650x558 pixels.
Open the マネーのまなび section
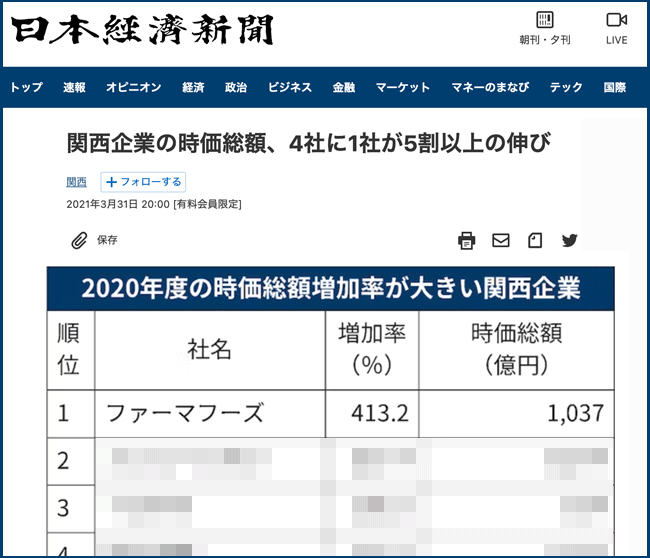[x=489, y=88]
